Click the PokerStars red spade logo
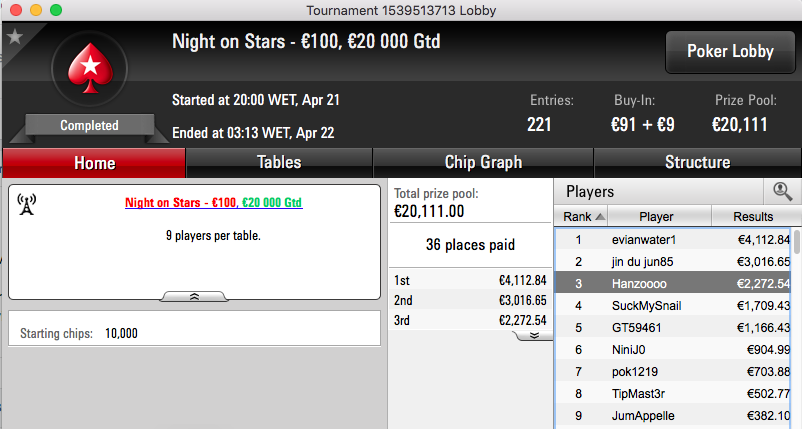 click(90, 68)
